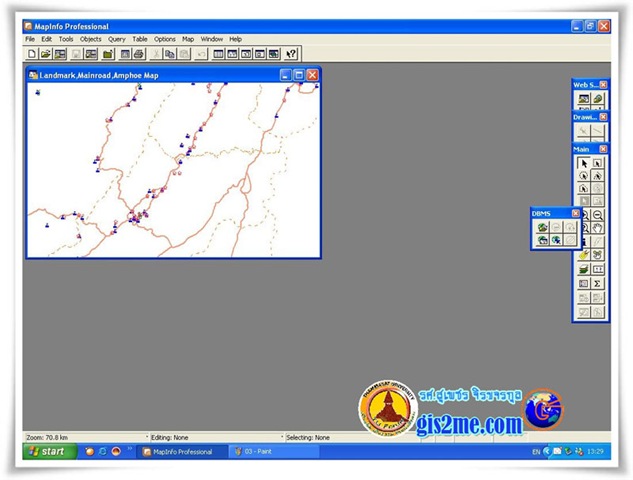Click the first Web Services toolbar icon
The width and height of the screenshot is (633, 480).
[583, 99]
